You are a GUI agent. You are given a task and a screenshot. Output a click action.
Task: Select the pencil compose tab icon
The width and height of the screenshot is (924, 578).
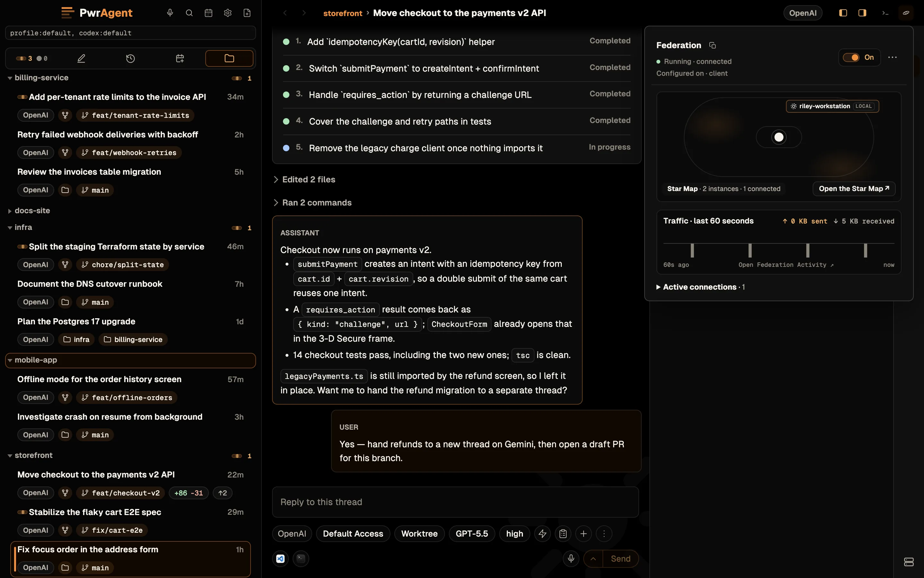[x=81, y=58]
